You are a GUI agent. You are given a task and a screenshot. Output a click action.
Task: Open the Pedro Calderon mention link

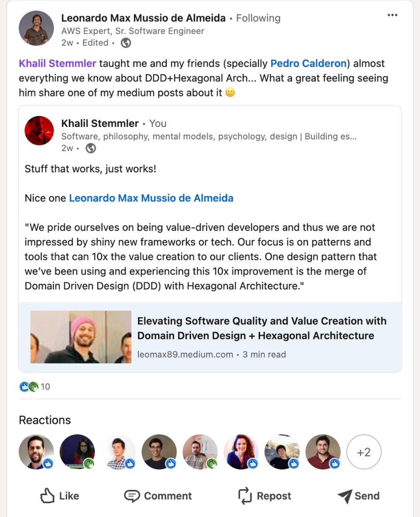309,63
